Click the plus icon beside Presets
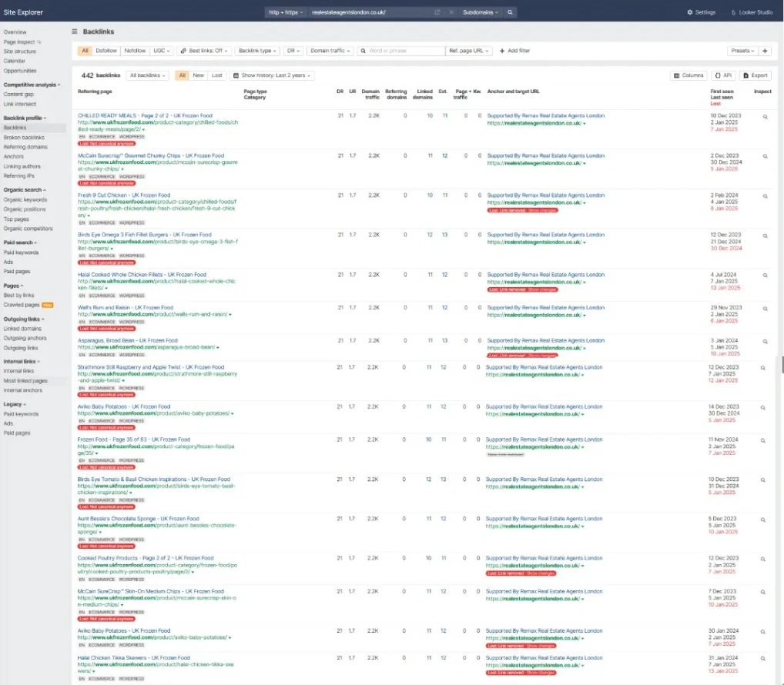Image resolution: width=784 pixels, height=685 pixels. (x=765, y=51)
